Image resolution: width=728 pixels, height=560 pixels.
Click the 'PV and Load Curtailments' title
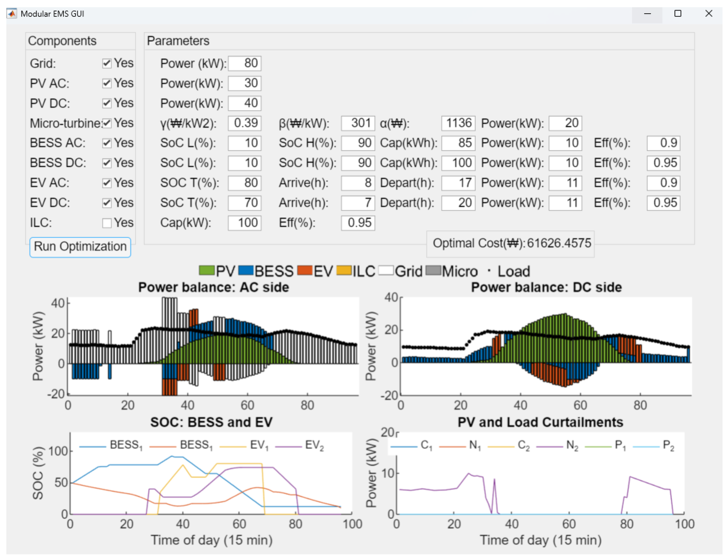(540, 422)
